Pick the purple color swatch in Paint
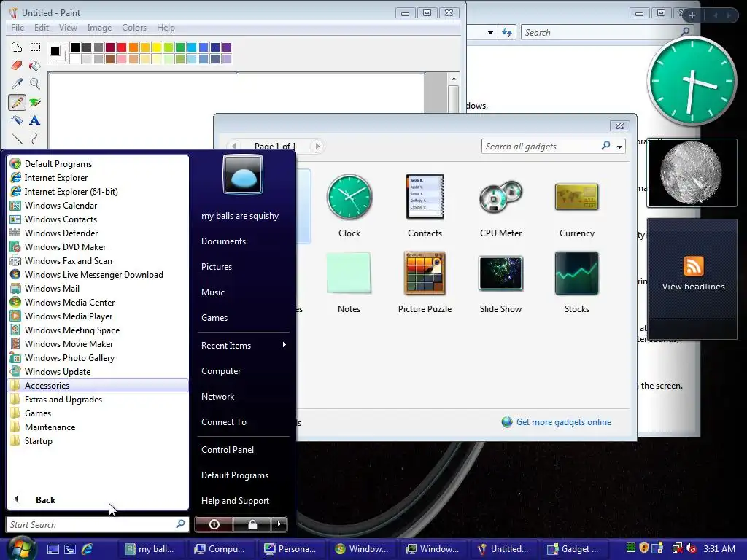 pos(227,47)
